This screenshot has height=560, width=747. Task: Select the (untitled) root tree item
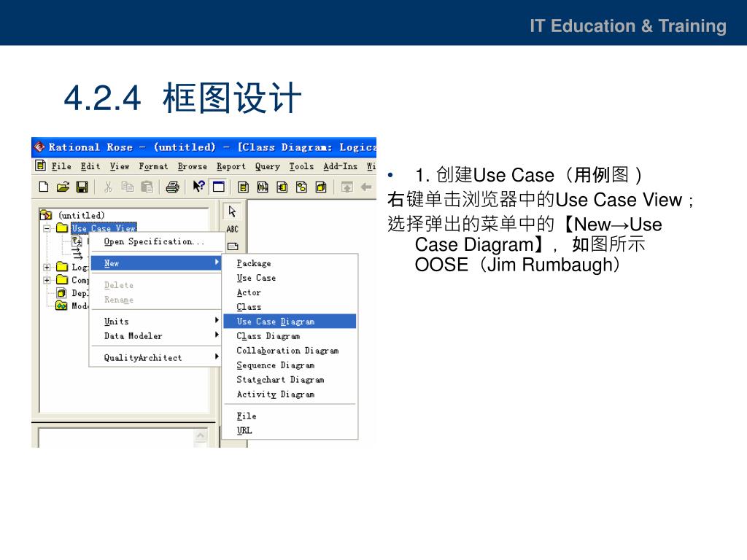[x=82, y=215]
